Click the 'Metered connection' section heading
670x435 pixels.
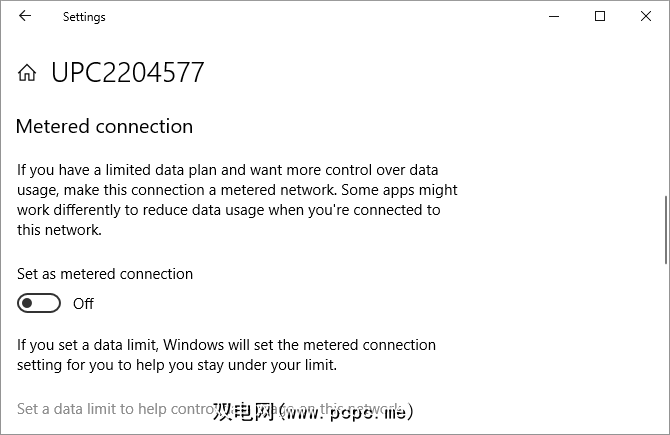pos(105,127)
